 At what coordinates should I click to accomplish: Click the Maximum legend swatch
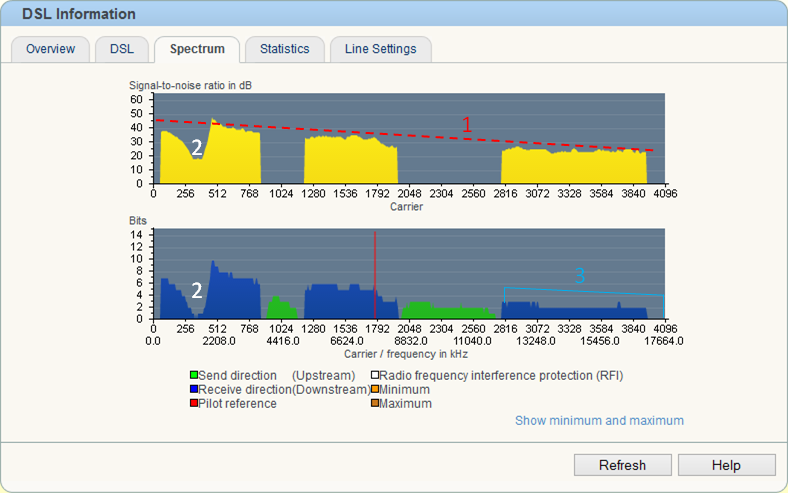374,404
